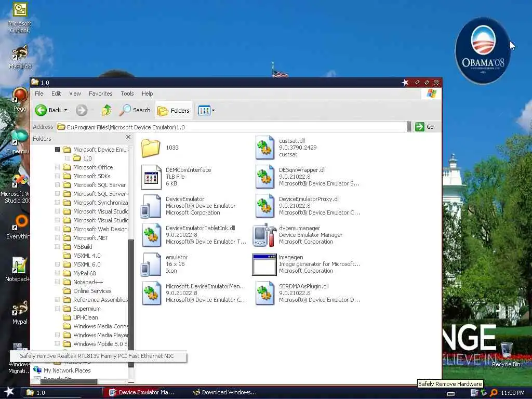The height and width of the screenshot is (399, 532).
Task: Click the address bar path field
Action: (231, 127)
